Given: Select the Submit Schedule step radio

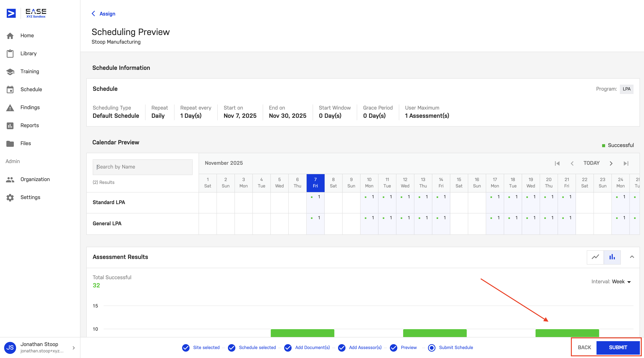Looking at the screenshot, I should tap(432, 348).
